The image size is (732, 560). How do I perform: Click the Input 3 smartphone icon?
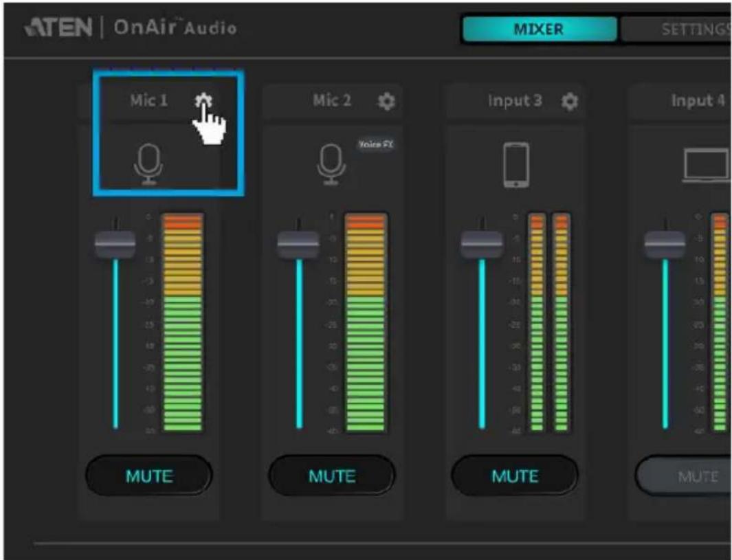coord(516,165)
